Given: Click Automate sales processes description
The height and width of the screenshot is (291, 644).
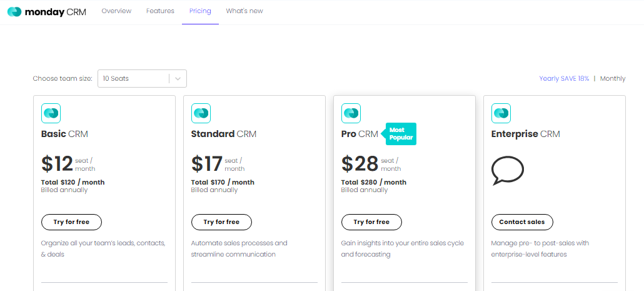Looking at the screenshot, I should point(239,248).
